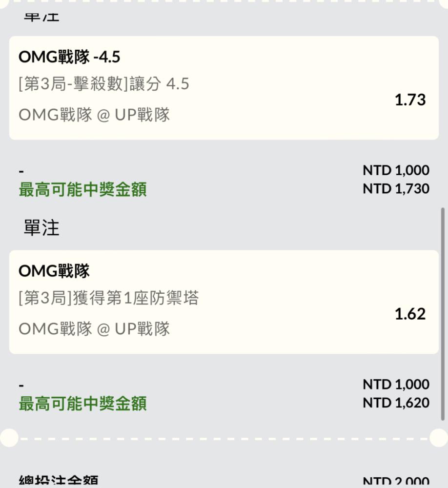
Task: Click the 單注 heading above the tower bet
Action: (41, 227)
